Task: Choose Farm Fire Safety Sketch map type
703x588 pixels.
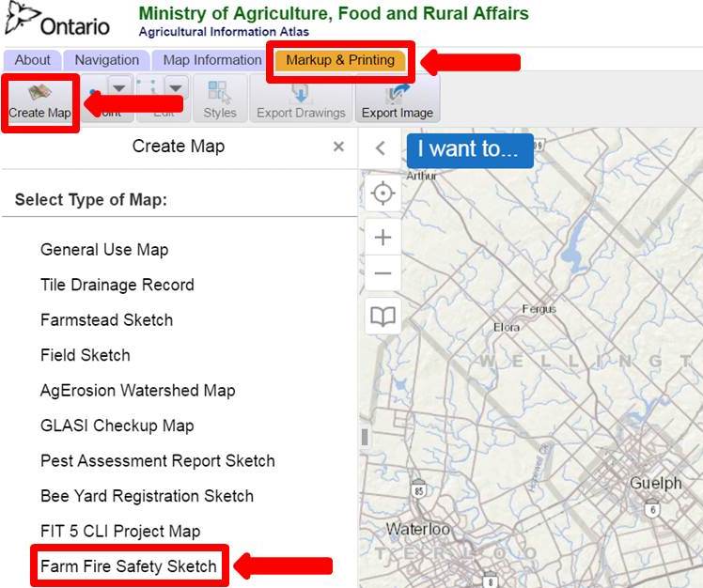Action: pos(129,566)
